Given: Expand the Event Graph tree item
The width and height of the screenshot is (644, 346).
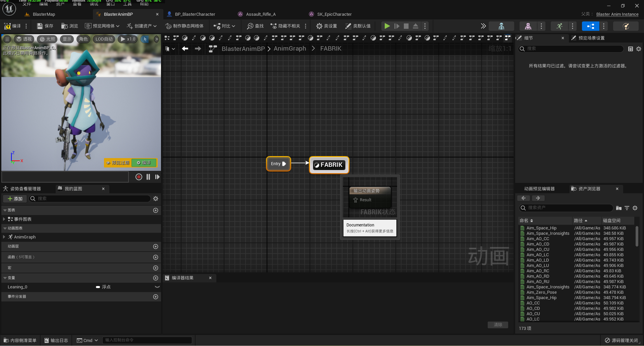Looking at the screenshot, I should 4,219.
